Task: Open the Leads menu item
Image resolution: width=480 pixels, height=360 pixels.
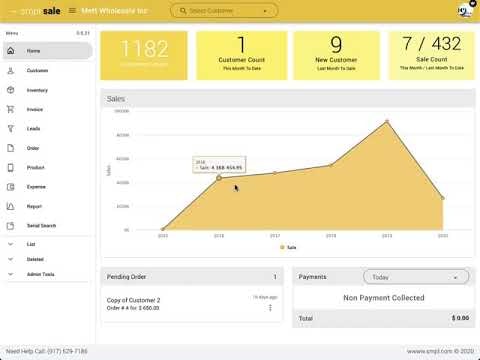Action: click(x=47, y=129)
